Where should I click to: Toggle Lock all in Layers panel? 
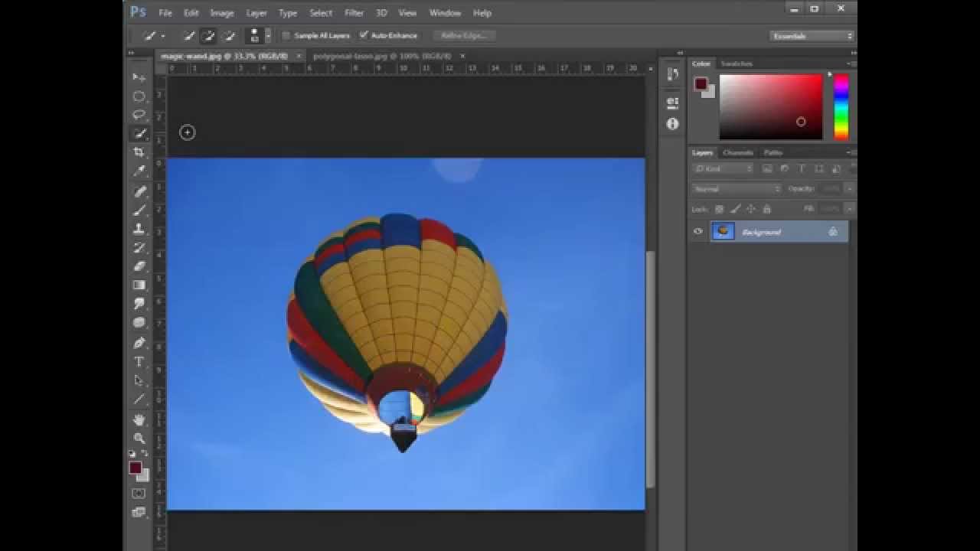pos(767,209)
